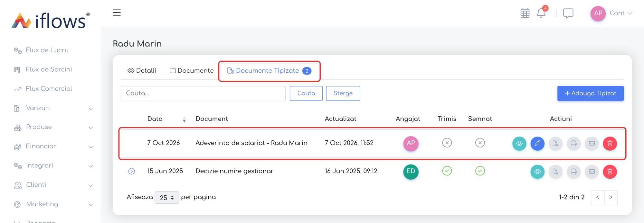The height and width of the screenshot is (223, 644).
Task: Email Decizie numire gestionar document
Action: coord(592,172)
